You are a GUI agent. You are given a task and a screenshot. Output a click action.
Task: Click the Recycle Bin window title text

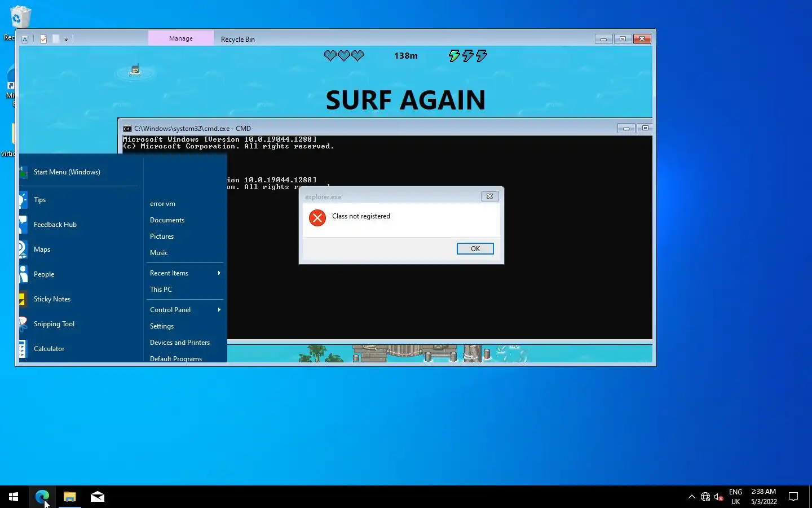[x=238, y=39]
